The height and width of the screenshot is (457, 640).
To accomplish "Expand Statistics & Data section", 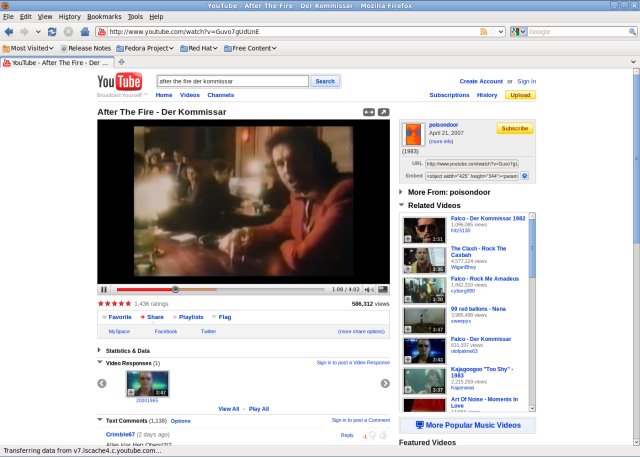I will coord(99,350).
